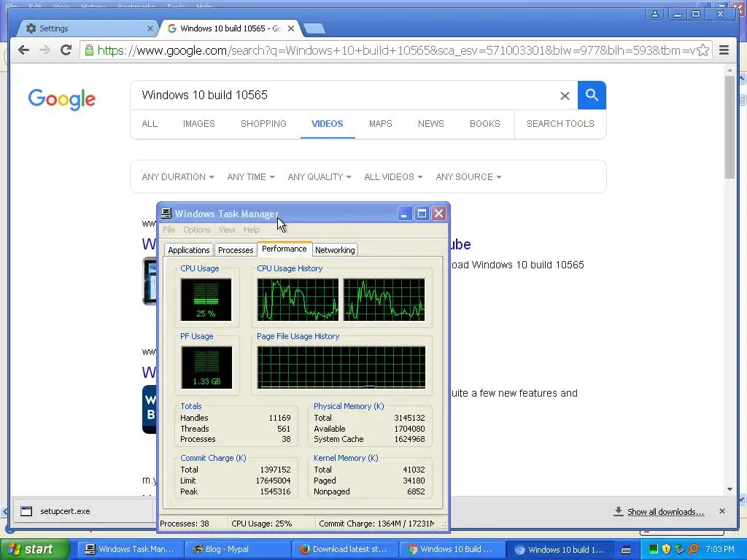Switch to ALL search results
This screenshot has height=560, width=747.
click(150, 124)
